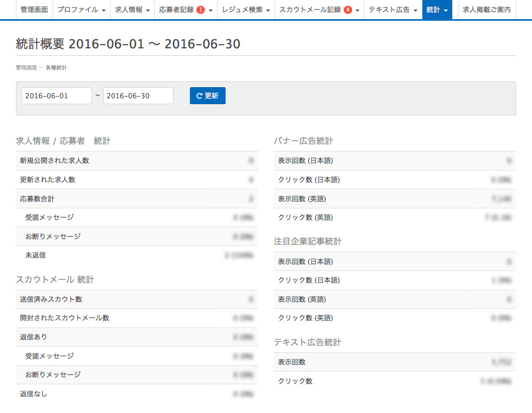The height and width of the screenshot is (413, 532).
Task: Select the 送信済みスカウト数 row
Action: click(137, 299)
